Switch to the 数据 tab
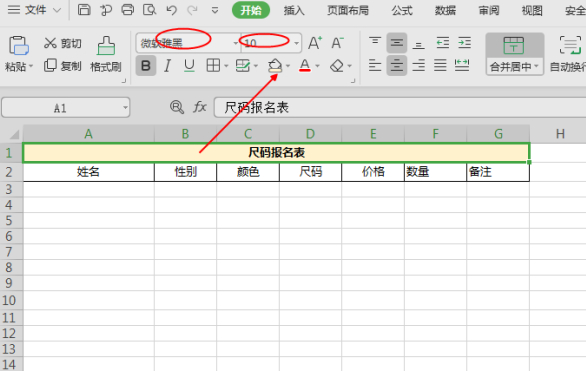This screenshot has height=371, width=586. [x=445, y=10]
